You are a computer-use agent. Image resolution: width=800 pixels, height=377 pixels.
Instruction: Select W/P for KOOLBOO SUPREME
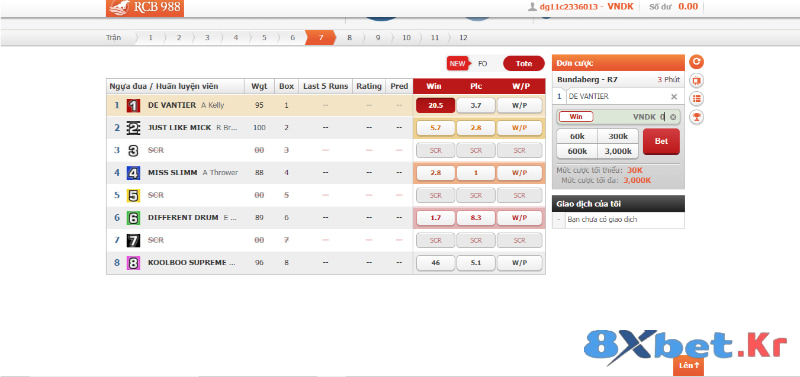pos(519,263)
